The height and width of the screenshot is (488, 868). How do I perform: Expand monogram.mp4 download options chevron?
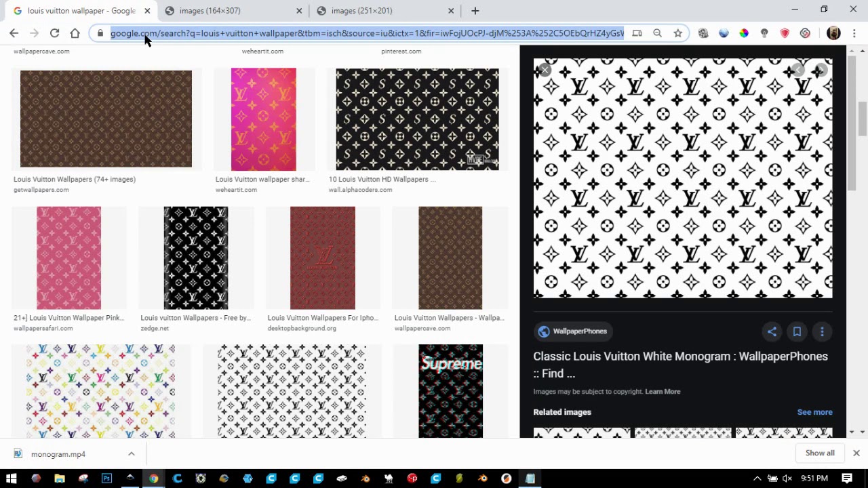[x=132, y=453]
